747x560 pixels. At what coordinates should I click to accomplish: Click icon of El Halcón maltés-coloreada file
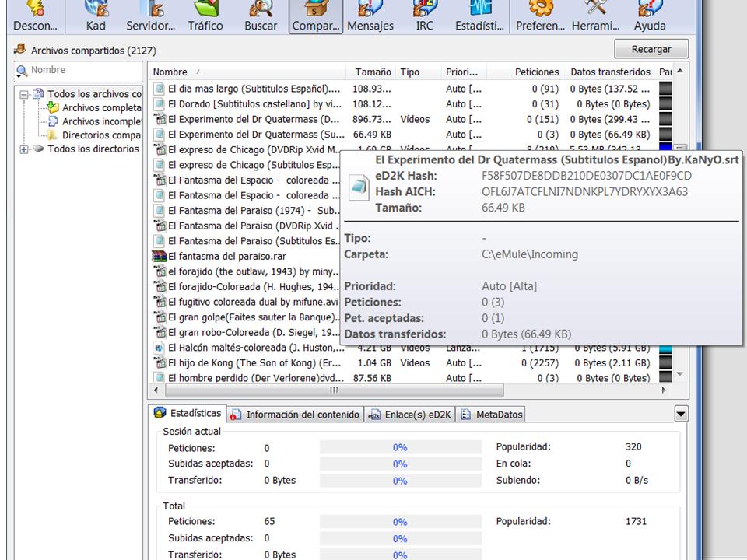[x=159, y=348]
